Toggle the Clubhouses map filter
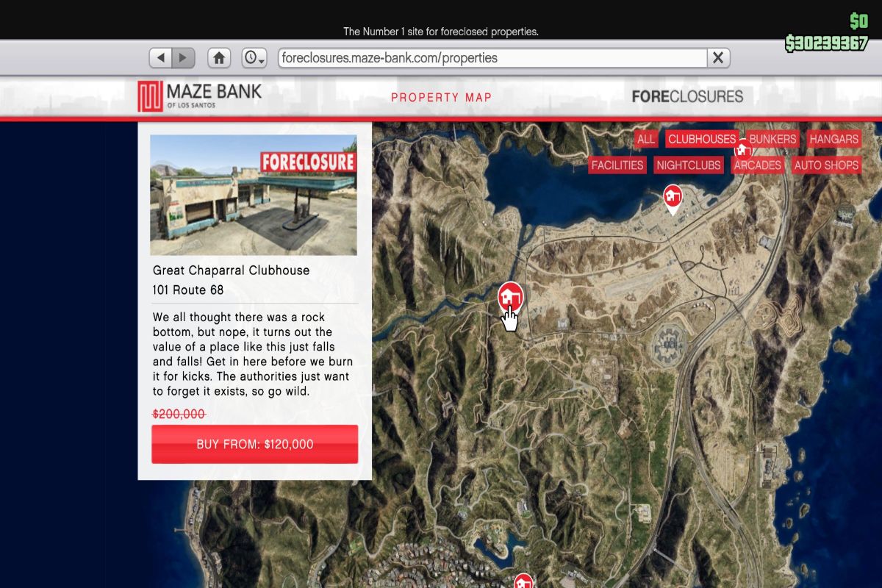The width and height of the screenshot is (882, 588). (x=701, y=139)
